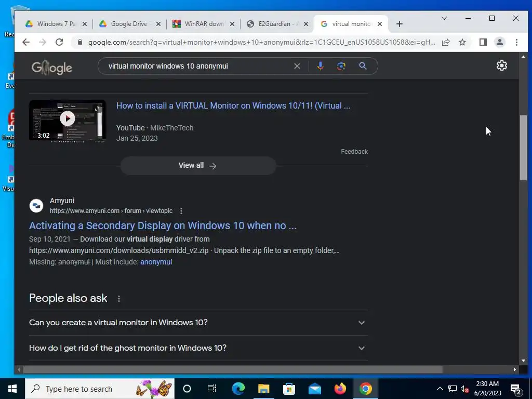The image size is (532, 399).
Task: Open the clock showing 2:30 AM
Action: [x=487, y=389]
